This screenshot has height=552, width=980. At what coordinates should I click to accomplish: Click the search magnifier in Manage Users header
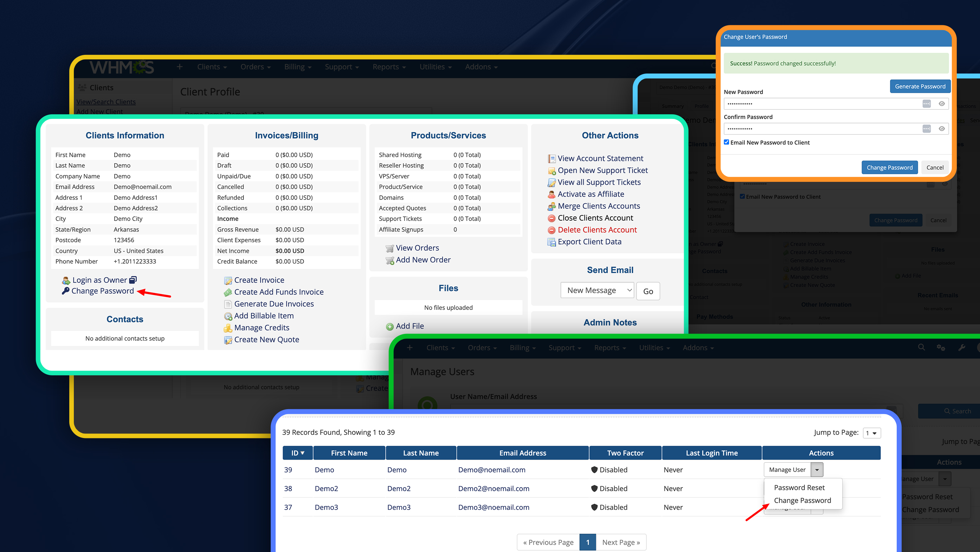tap(921, 347)
